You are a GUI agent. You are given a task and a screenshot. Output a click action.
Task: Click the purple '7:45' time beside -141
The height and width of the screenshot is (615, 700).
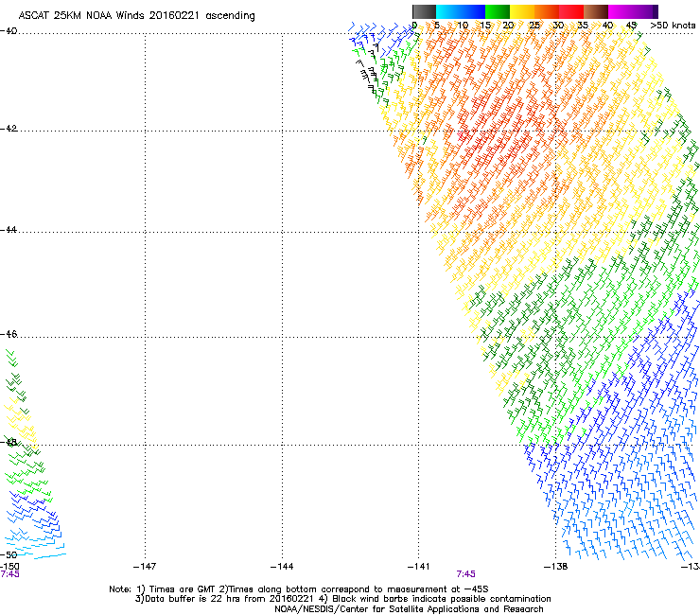(x=465, y=574)
